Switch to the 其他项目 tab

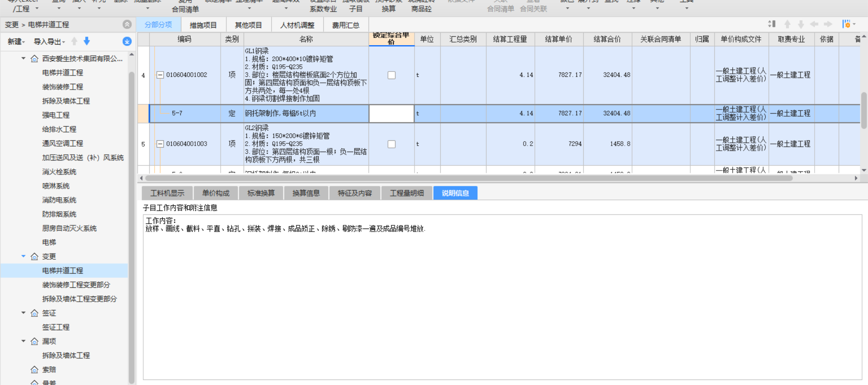248,25
